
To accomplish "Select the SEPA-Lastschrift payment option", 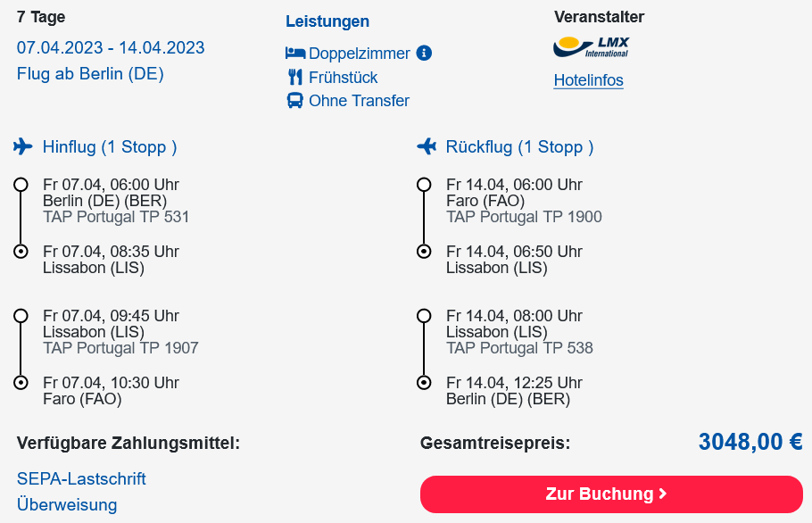I will coord(81,478).
